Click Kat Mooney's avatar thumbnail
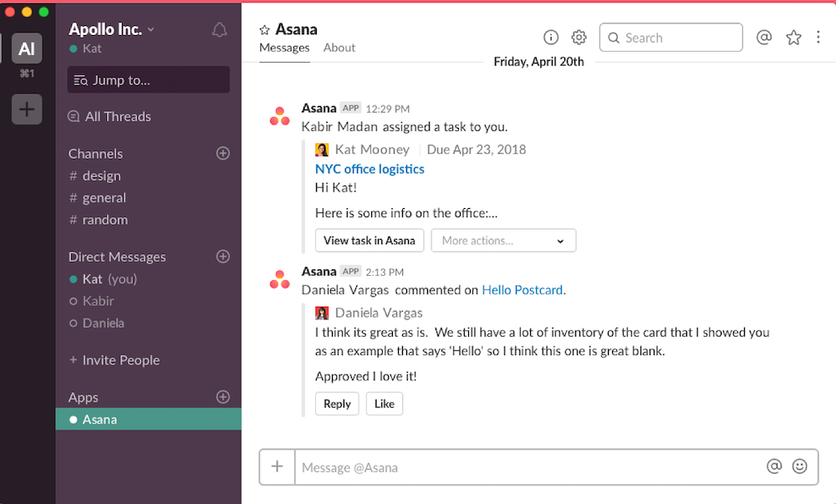 [x=322, y=150]
